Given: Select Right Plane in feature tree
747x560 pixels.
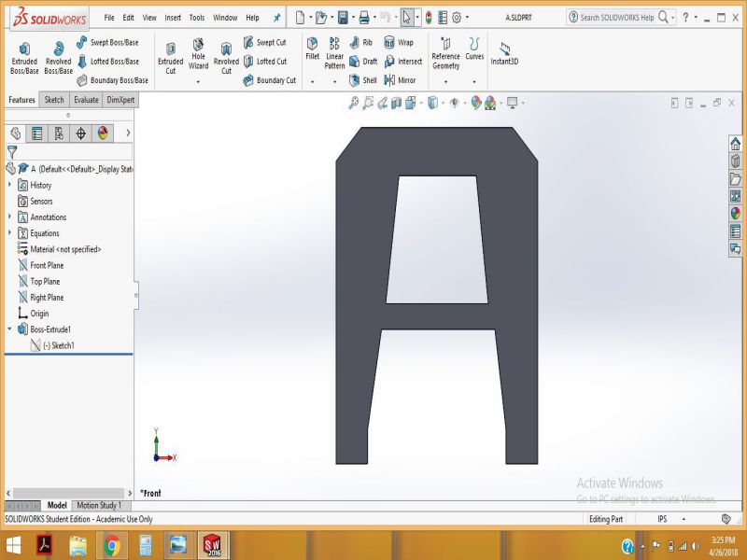Looking at the screenshot, I should 40,298.
